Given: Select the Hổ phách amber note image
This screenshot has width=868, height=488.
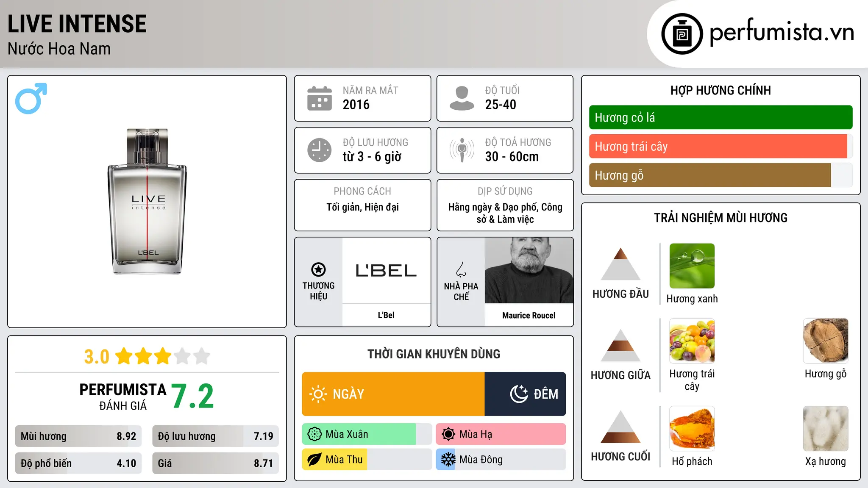Looking at the screenshot, I should (x=692, y=429).
